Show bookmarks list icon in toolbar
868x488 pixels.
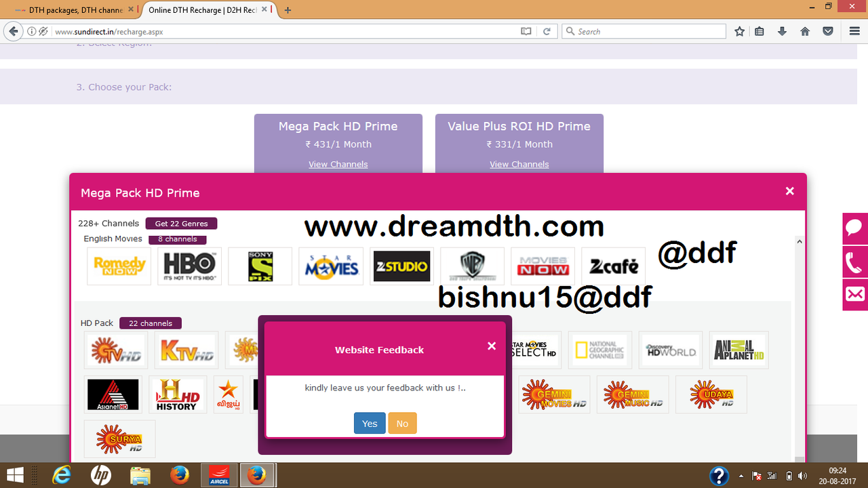pyautogui.click(x=759, y=31)
